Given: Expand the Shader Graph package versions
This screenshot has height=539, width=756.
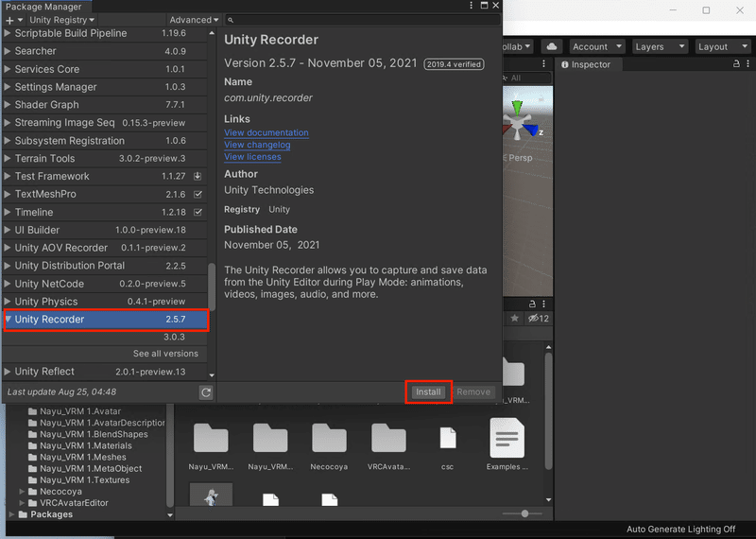Looking at the screenshot, I should pyautogui.click(x=8, y=105).
